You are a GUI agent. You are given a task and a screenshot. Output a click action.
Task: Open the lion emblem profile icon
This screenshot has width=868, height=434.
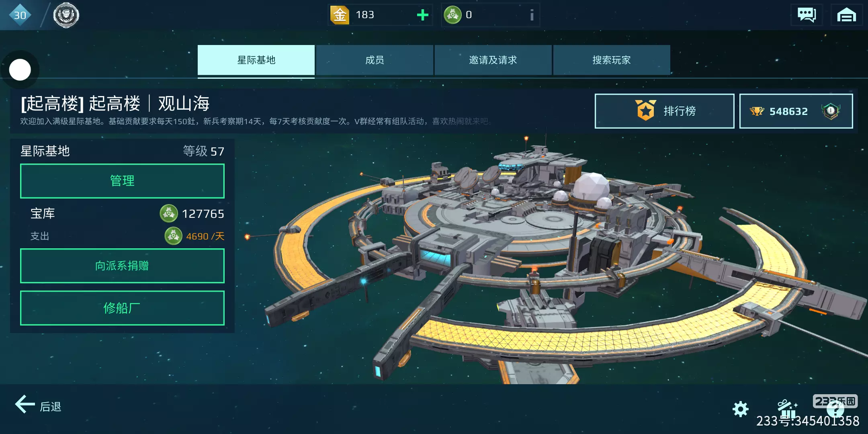(66, 15)
